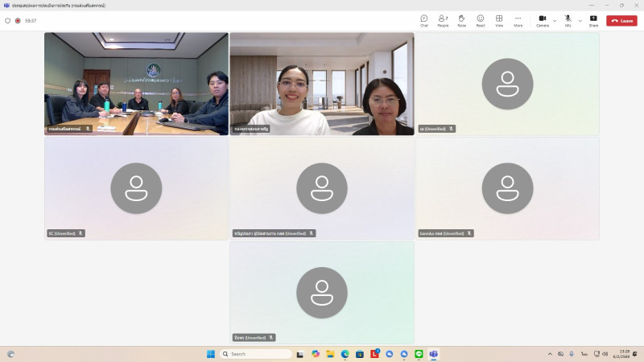Open the Chat panel
644x362 pixels.
pos(423,20)
